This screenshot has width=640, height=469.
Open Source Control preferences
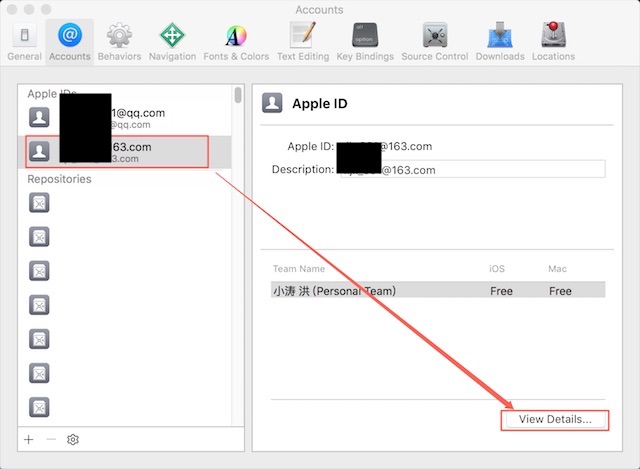pos(435,41)
